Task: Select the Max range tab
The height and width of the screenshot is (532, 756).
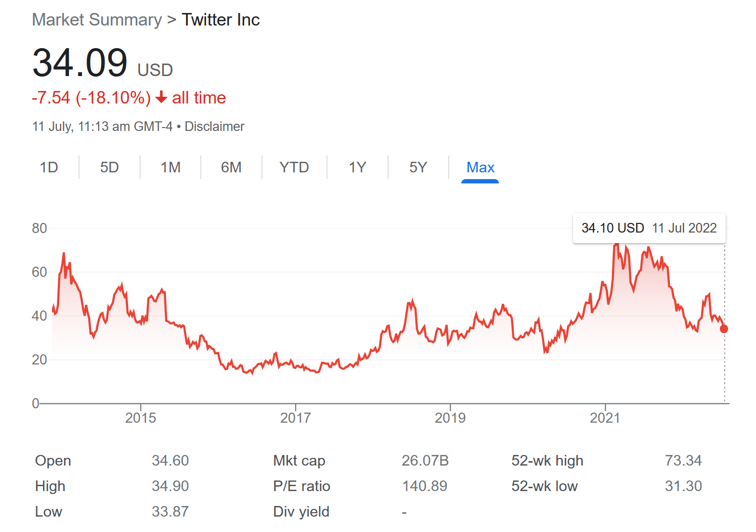Action: [480, 168]
